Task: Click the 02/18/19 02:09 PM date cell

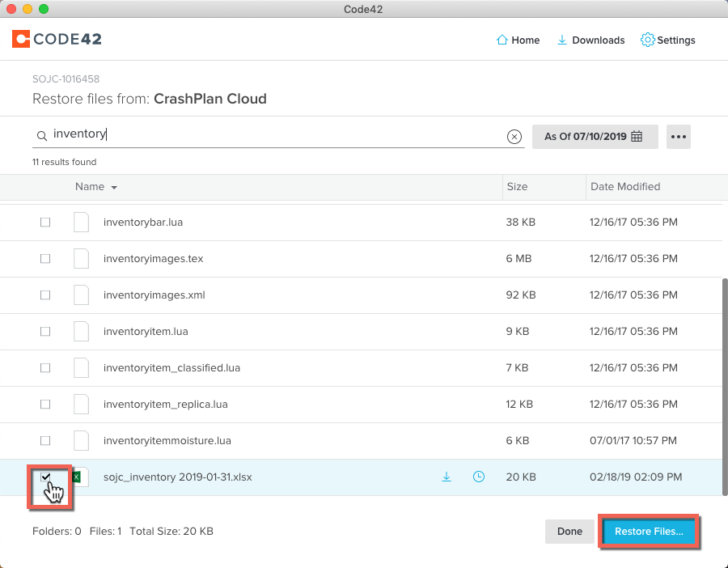Action: tap(636, 477)
